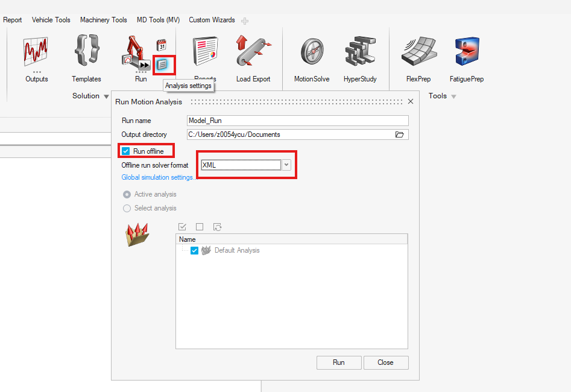Open the Report ribbon tab
This screenshot has height=392, width=571.
tap(13, 20)
